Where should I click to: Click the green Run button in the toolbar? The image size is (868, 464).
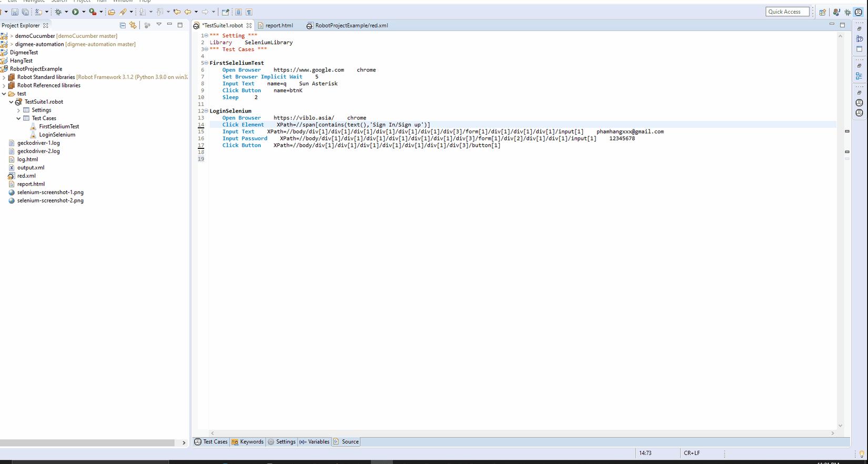pos(75,12)
